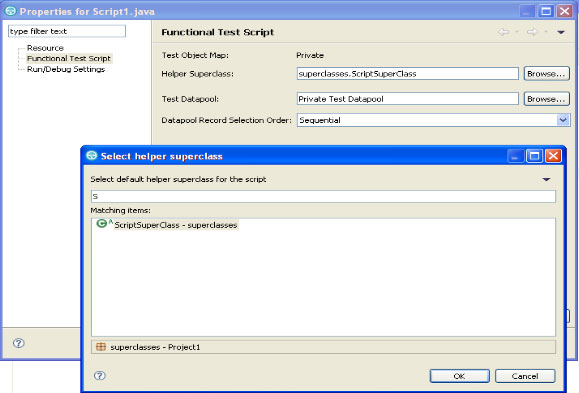Screen dimensions: 579x393
Task: Confirm selection with OK button
Action: pyautogui.click(x=459, y=376)
